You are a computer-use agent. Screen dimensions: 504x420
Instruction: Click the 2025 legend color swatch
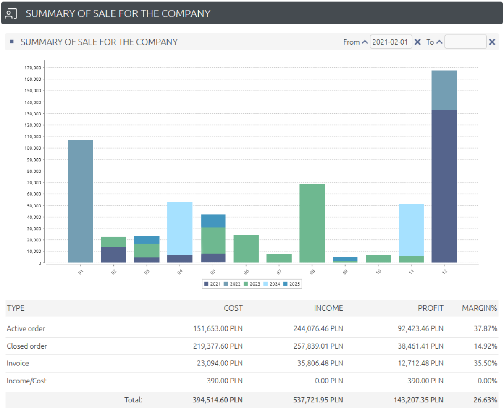287,284
